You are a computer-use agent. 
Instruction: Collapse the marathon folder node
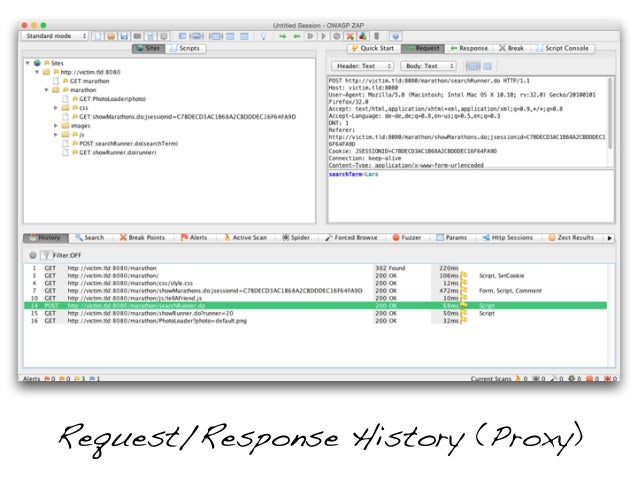pos(46,90)
